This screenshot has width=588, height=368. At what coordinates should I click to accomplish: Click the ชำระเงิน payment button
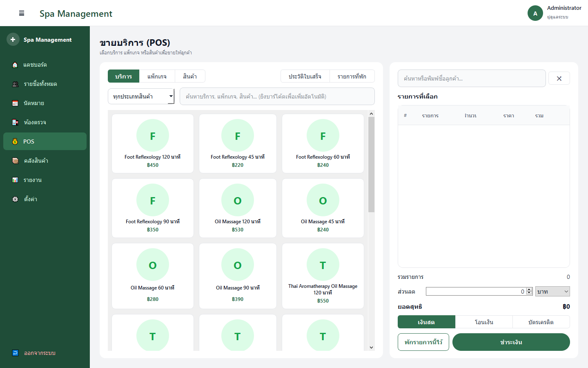[x=511, y=342]
